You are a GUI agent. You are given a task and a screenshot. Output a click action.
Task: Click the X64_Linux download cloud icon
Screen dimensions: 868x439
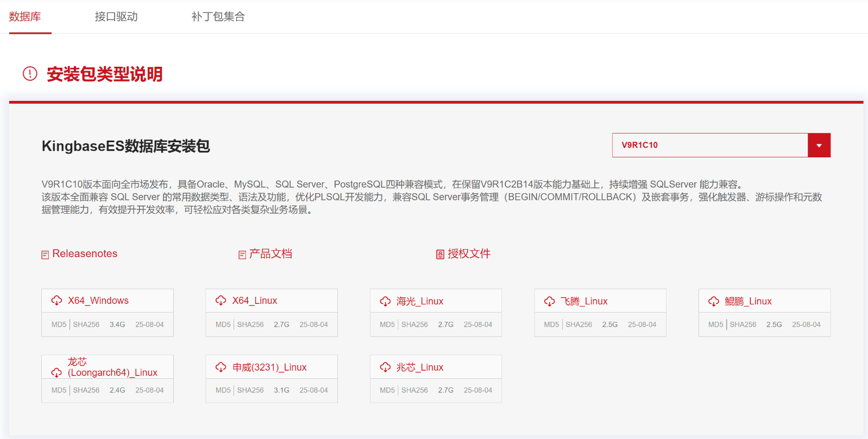[x=221, y=301]
